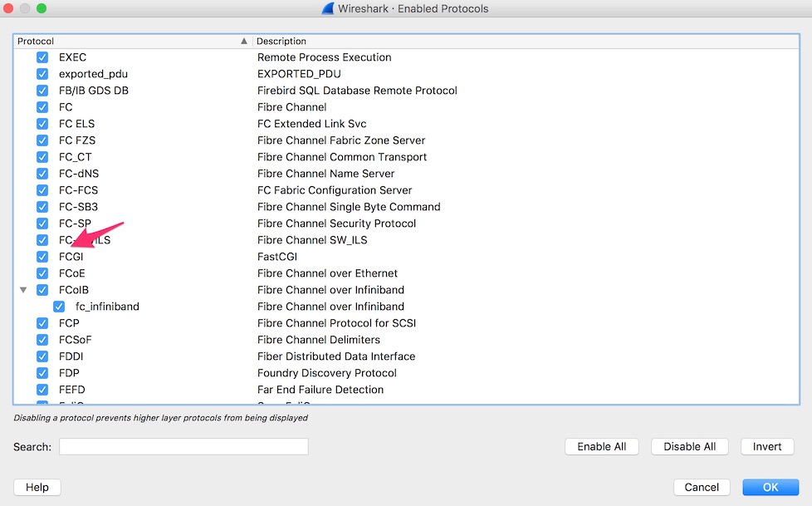Select 'FC Extended Link Svc' description

coord(311,124)
